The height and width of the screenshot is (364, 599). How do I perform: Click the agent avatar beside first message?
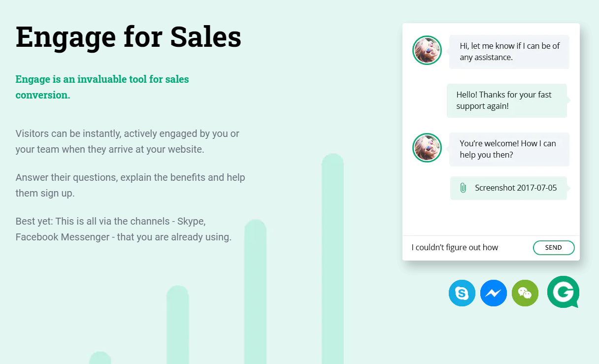(x=427, y=50)
